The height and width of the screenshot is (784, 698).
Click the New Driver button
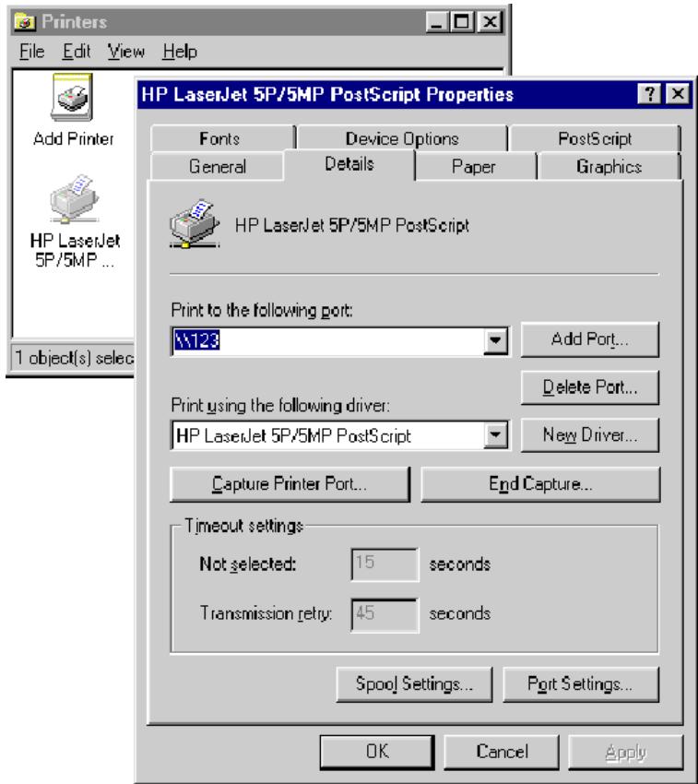(x=590, y=435)
